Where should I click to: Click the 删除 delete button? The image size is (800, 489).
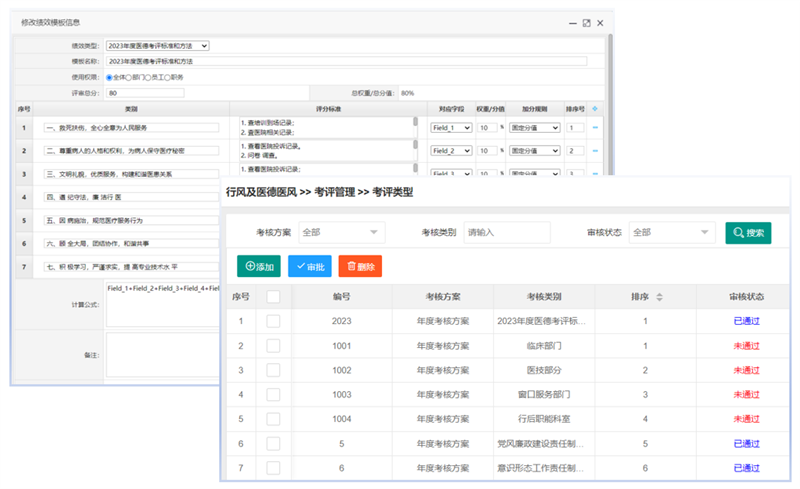coord(360,267)
